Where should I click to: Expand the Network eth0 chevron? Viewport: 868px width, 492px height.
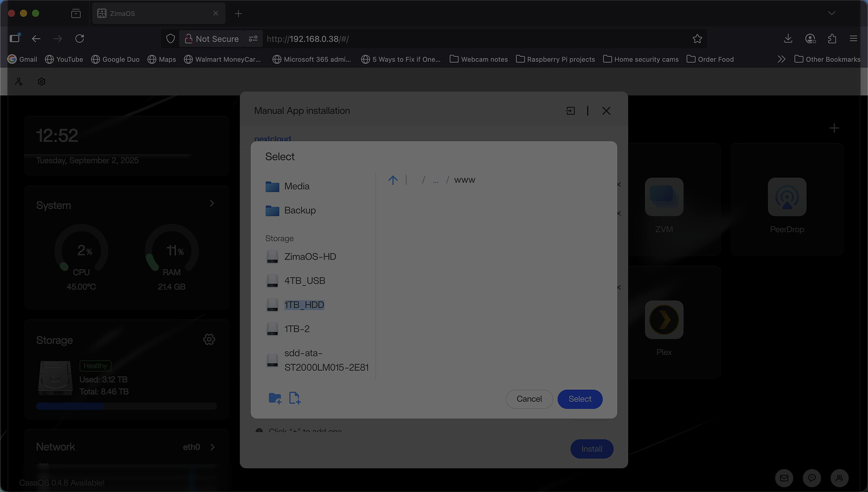click(213, 447)
